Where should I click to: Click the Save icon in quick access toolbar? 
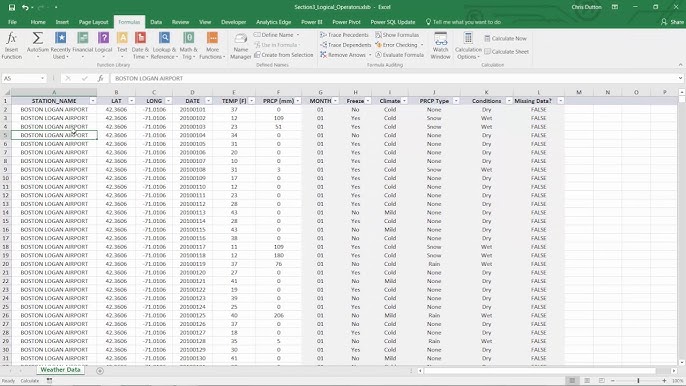(12, 7)
